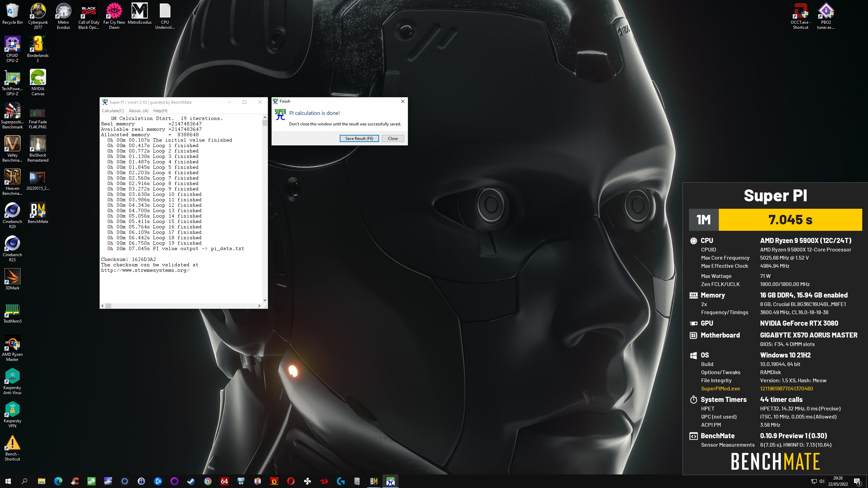Select the Cyberpunk 2077 desktop shortcut
Image resolution: width=868 pixels, height=488 pixels.
[x=38, y=16]
